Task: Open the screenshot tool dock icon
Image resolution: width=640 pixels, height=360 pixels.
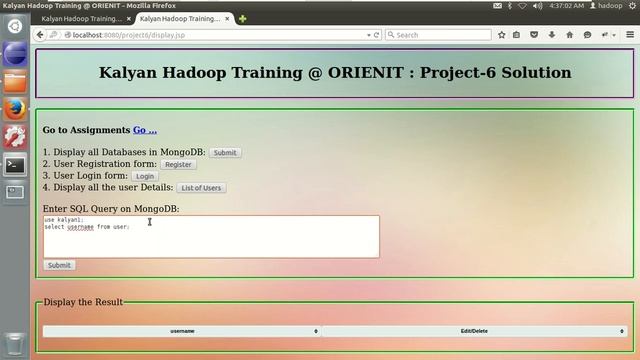Action: (15, 192)
